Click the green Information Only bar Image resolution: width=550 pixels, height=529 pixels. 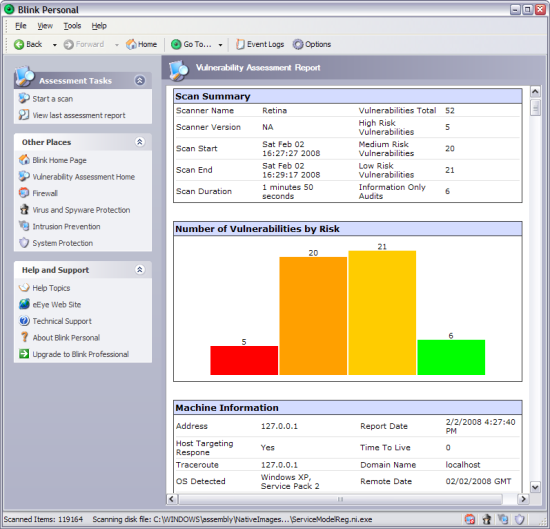(451, 357)
